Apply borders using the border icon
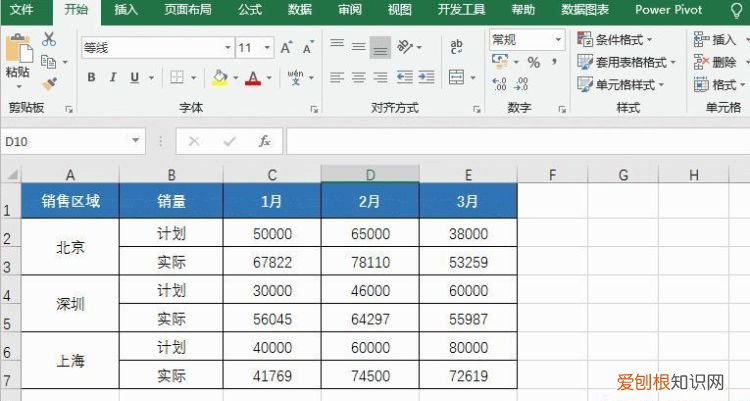Image resolution: width=750 pixels, height=401 pixels. (x=177, y=77)
